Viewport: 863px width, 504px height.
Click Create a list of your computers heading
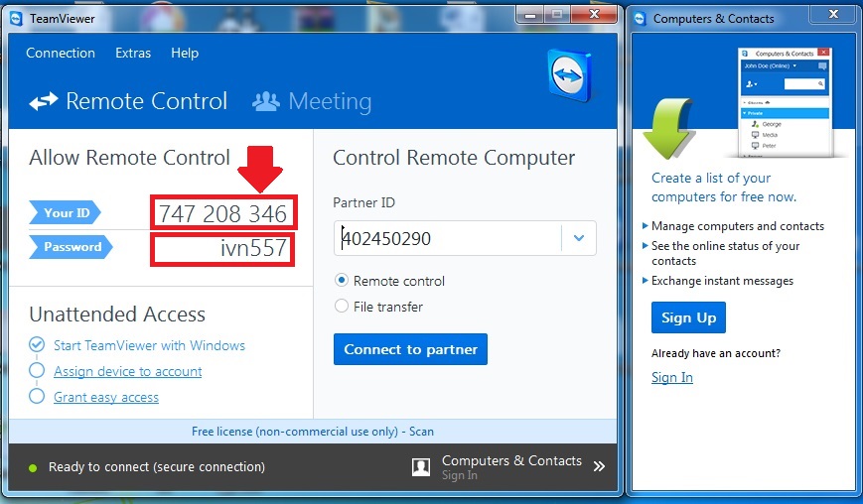pyautogui.click(x=724, y=188)
